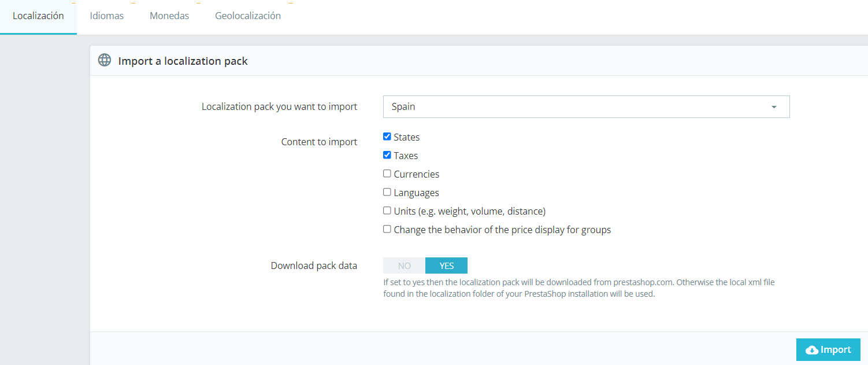868x365 pixels.
Task: Click the 'Download pack data' label
Action: pos(314,266)
